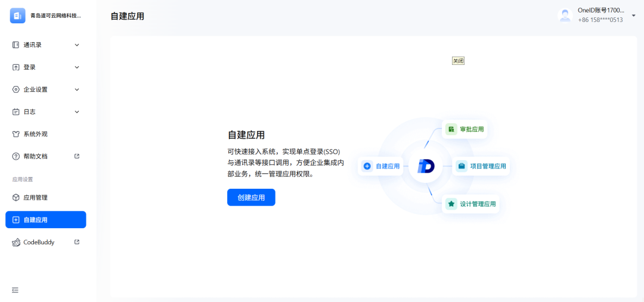Expand the 通讯录 menu chevron
This screenshot has width=644, height=302.
tap(77, 45)
